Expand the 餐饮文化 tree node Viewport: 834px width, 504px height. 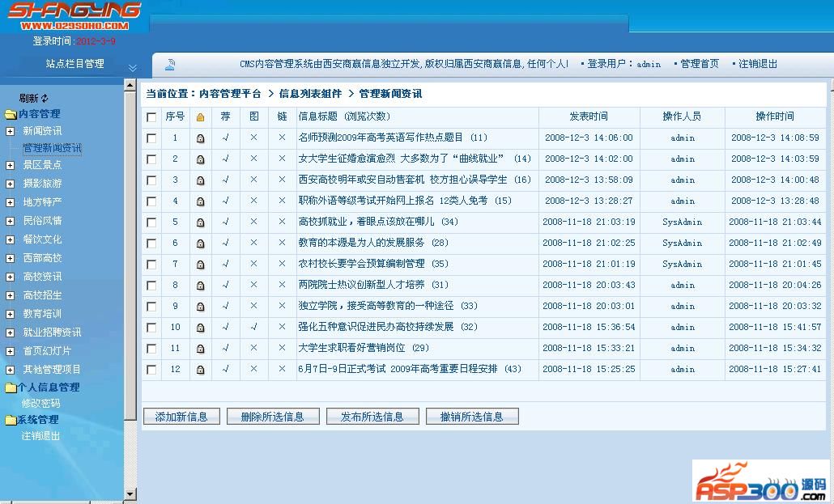[10, 239]
